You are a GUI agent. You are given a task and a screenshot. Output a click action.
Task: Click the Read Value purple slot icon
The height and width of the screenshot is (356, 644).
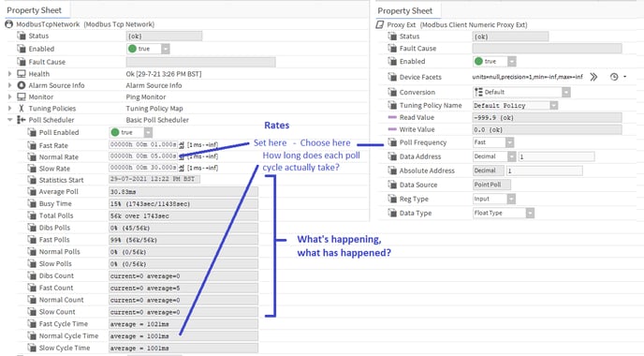(392, 117)
